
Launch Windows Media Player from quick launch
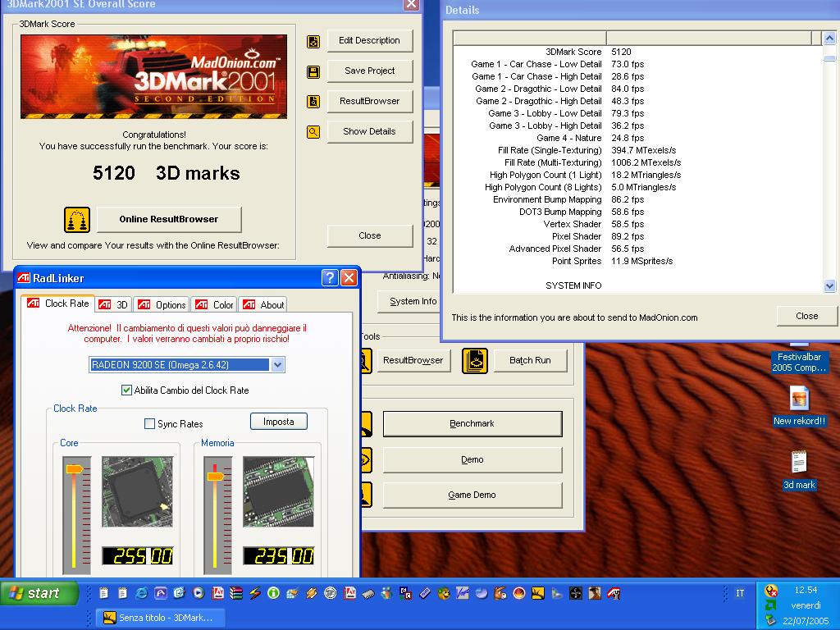pyautogui.click(x=199, y=593)
